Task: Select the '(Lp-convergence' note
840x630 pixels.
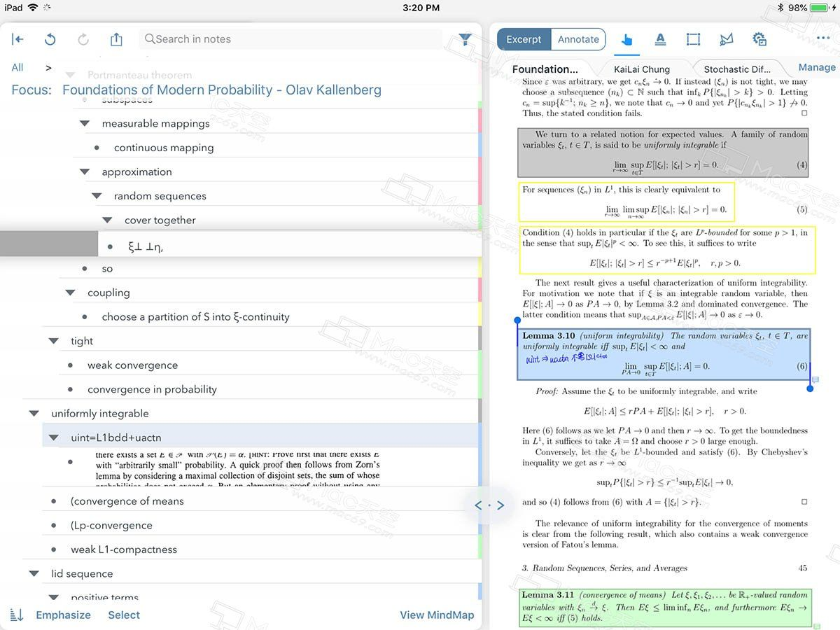Action: pyautogui.click(x=111, y=525)
